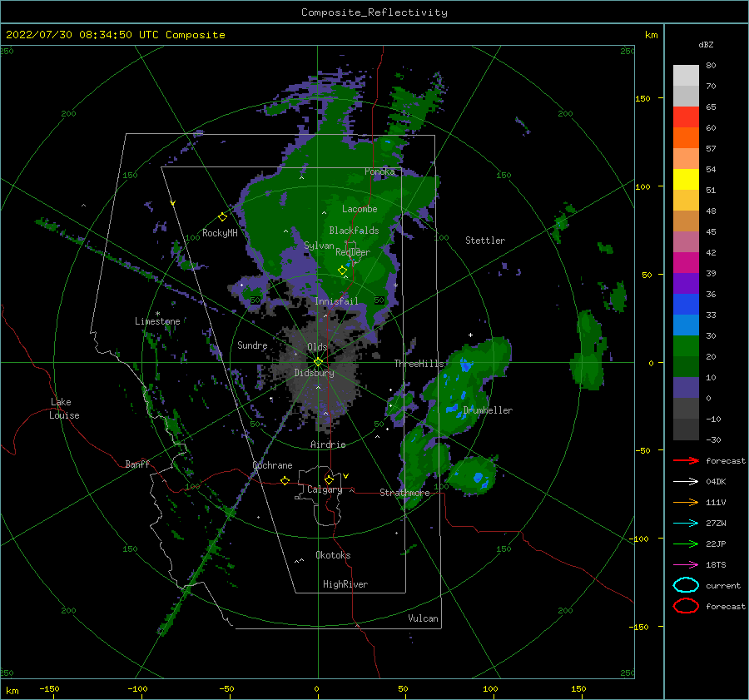
Task: Click the Sundre city label
Action: pos(252,345)
